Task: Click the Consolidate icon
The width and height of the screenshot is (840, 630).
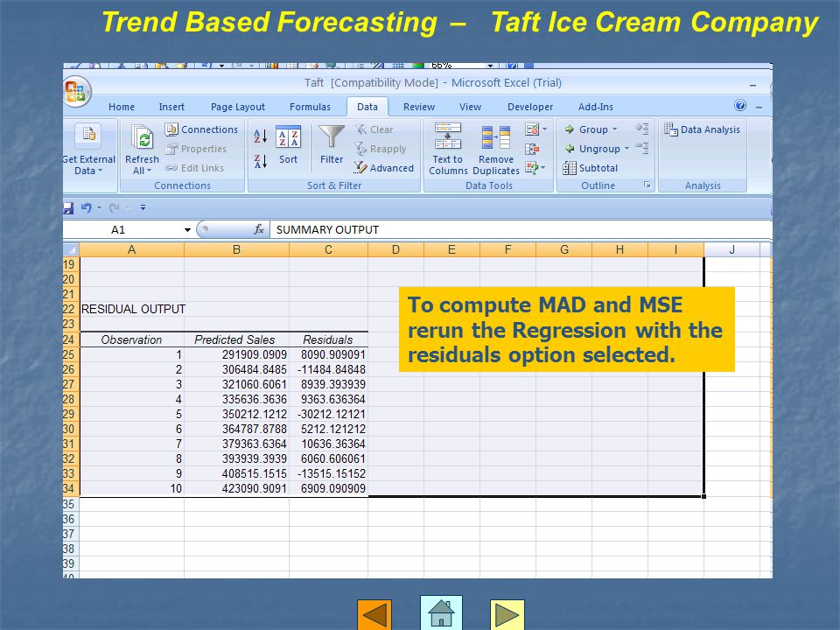Action: (532, 149)
